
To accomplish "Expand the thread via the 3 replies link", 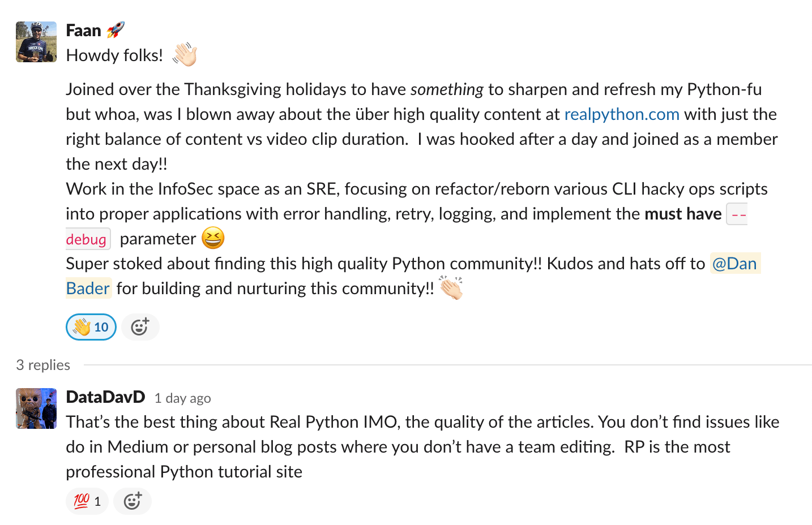I will coord(42,364).
